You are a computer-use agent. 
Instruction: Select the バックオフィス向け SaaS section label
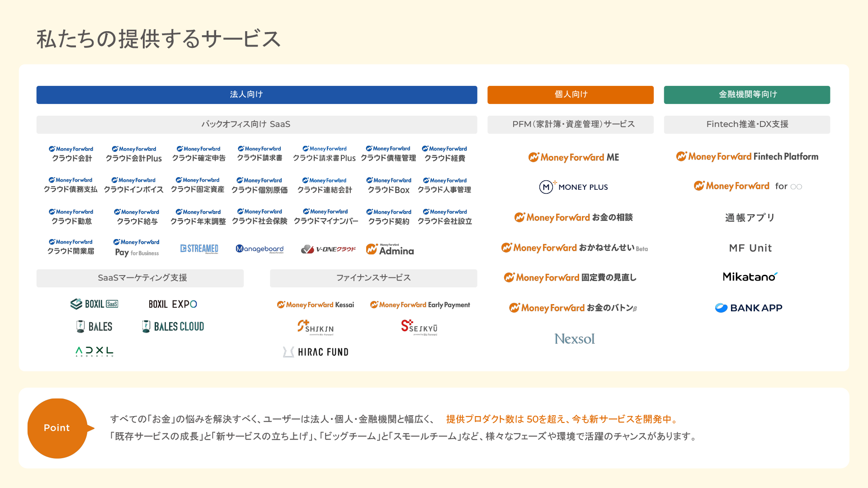point(257,125)
